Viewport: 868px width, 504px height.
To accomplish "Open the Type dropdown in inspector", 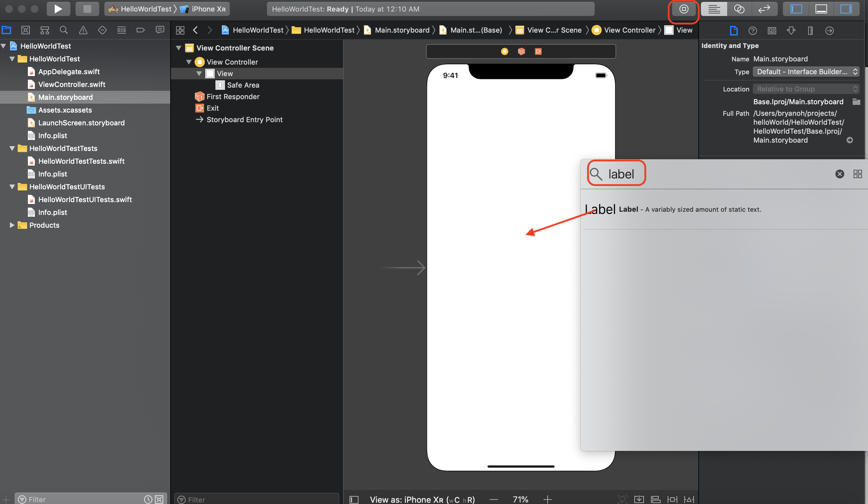I will [806, 72].
